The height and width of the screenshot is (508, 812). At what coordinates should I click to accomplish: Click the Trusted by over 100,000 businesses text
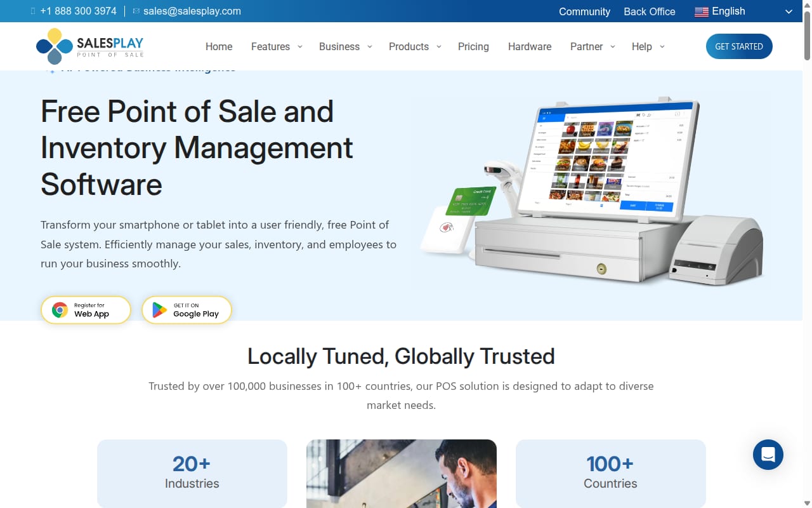click(401, 396)
